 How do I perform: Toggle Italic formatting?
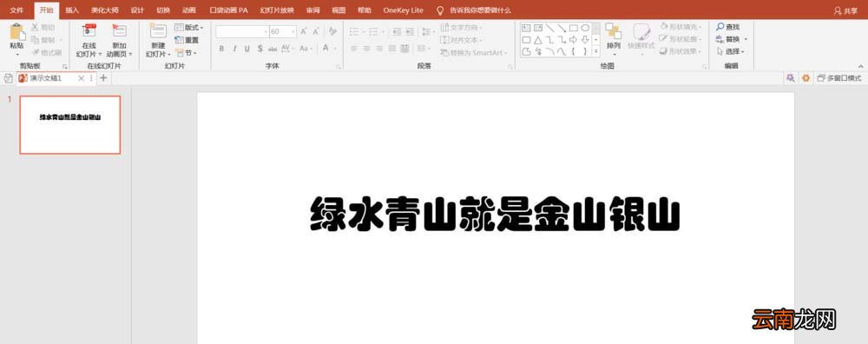234,49
